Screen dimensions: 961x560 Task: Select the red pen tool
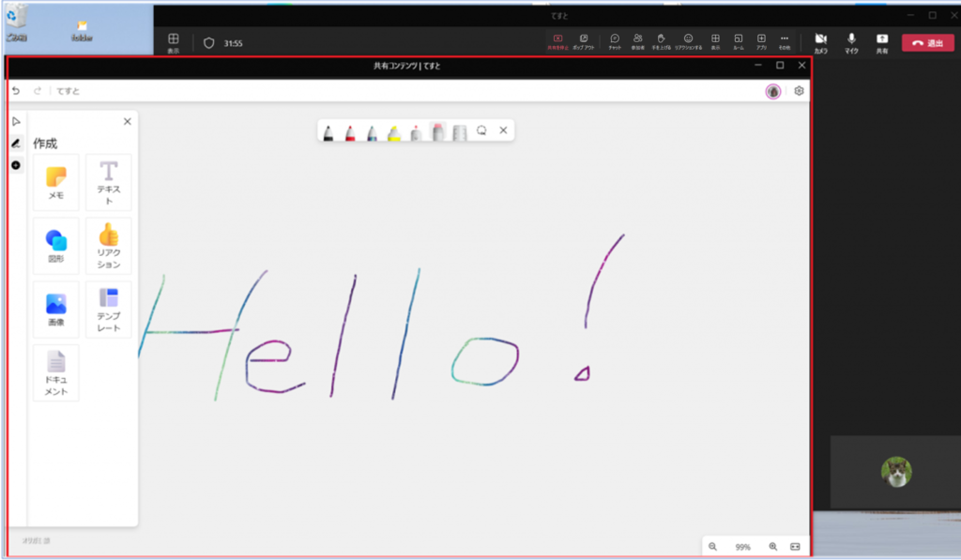coord(350,132)
